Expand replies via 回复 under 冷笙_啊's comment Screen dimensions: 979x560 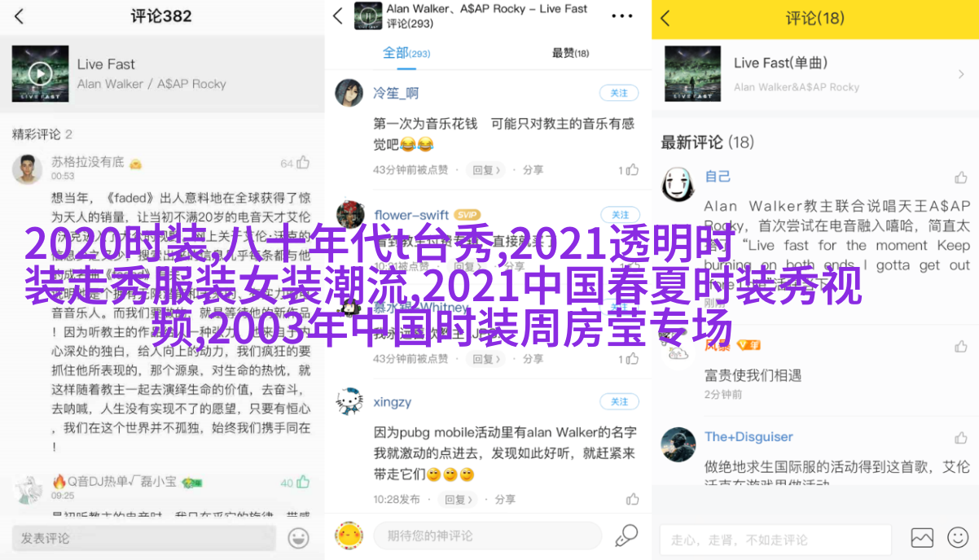pyautogui.click(x=486, y=170)
